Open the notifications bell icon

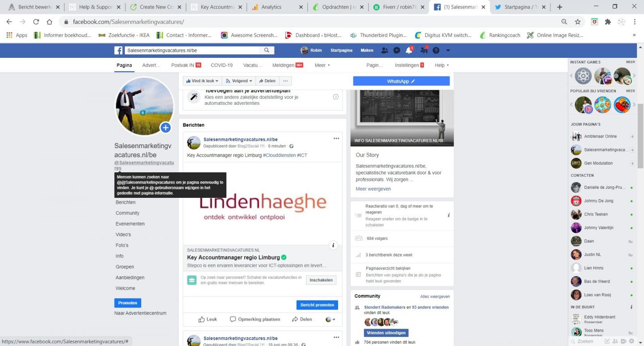409,50
